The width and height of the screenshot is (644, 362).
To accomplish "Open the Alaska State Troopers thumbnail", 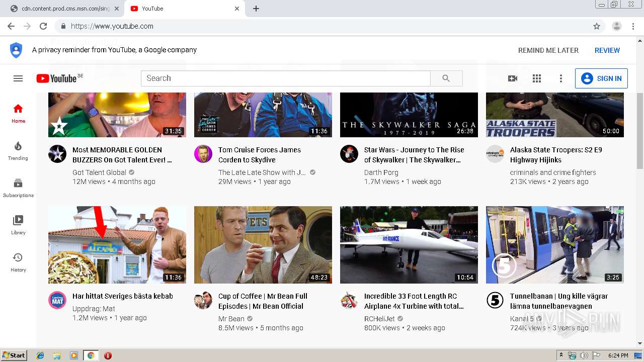I will [555, 115].
